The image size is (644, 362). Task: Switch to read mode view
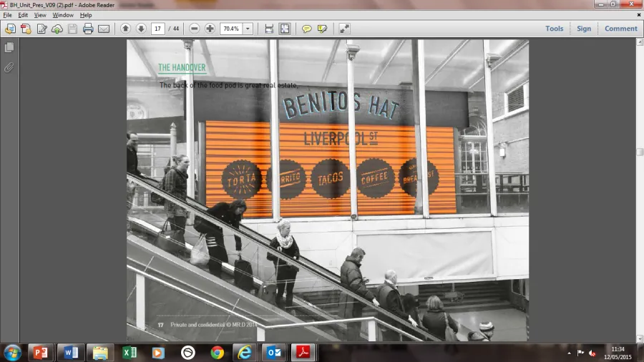pyautogui.click(x=344, y=29)
